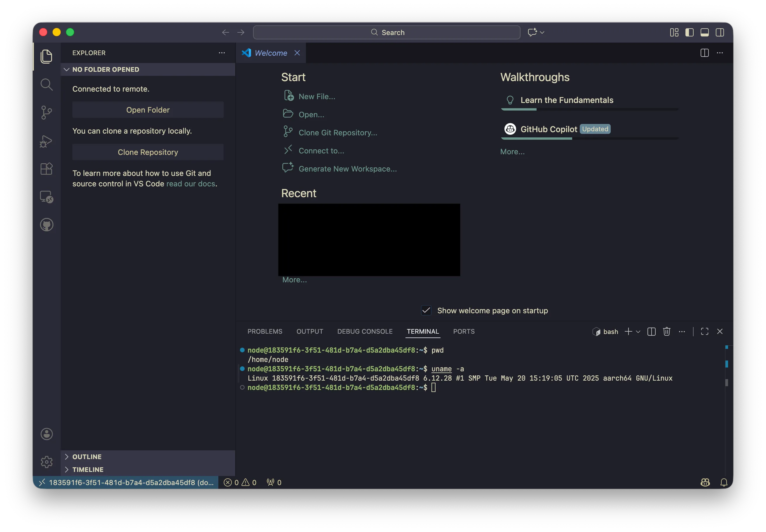Toggle the primary side bar visibility

coord(689,32)
